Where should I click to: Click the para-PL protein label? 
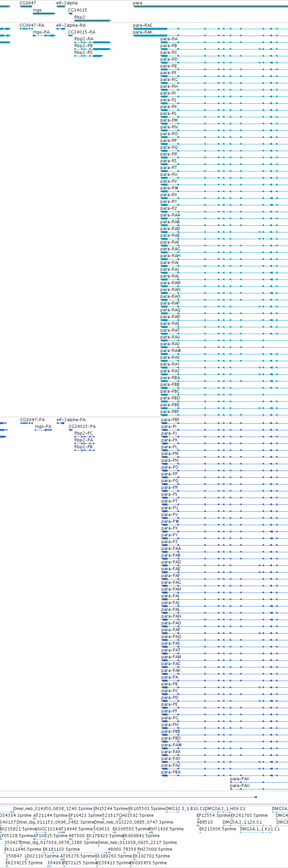pos(169,447)
